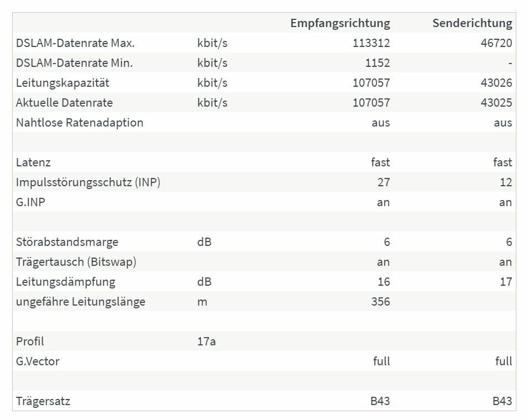The height and width of the screenshot is (420, 528).
Task: Click the Leitungsdämpfung row label
Action: (x=65, y=282)
